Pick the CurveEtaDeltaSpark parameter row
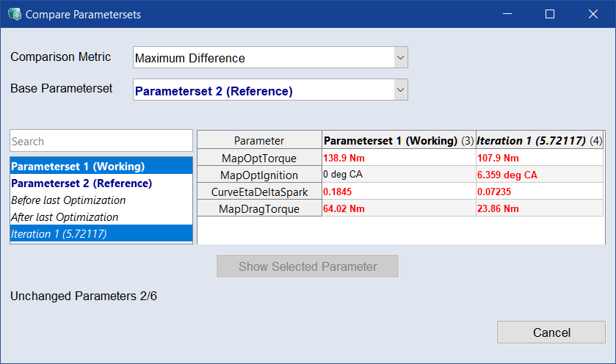 (259, 192)
